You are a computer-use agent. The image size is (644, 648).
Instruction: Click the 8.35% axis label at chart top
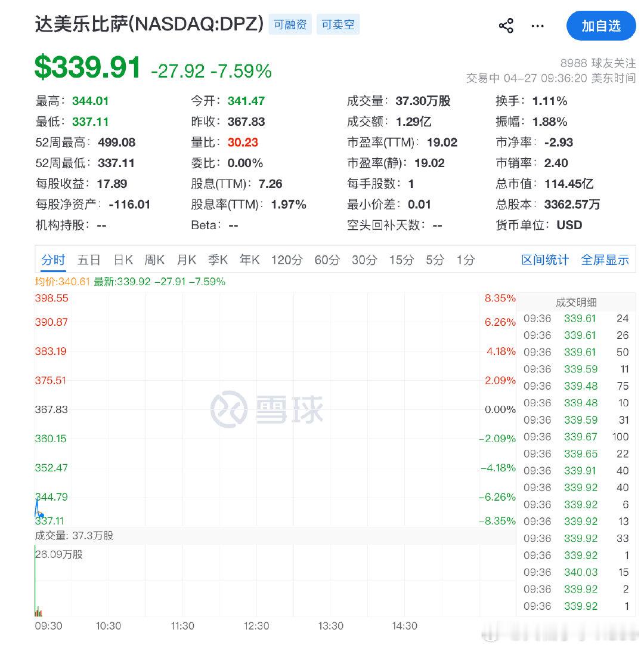point(500,298)
